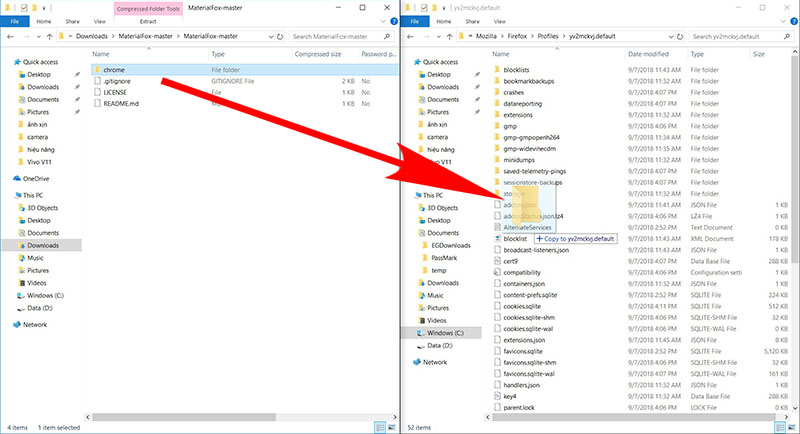This screenshot has height=434, width=800.
Task: Open View tab in right window
Action: (499, 21)
